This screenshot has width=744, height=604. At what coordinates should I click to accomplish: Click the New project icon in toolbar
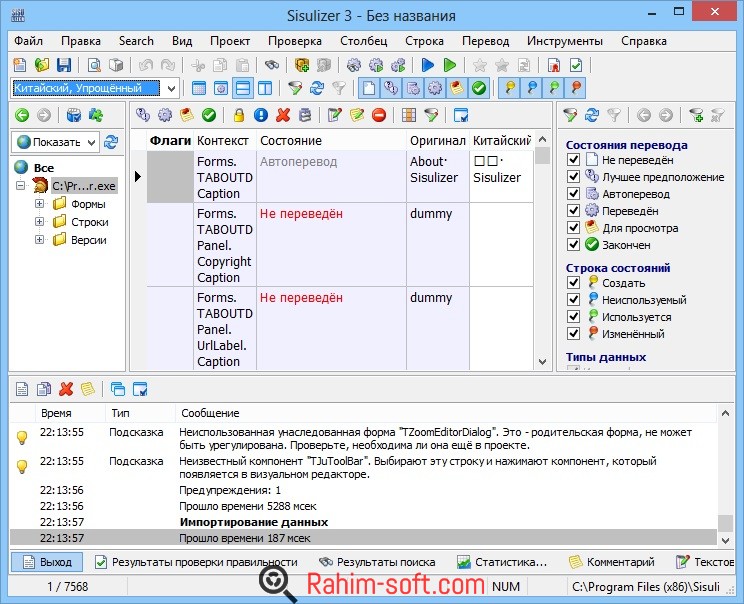point(20,65)
